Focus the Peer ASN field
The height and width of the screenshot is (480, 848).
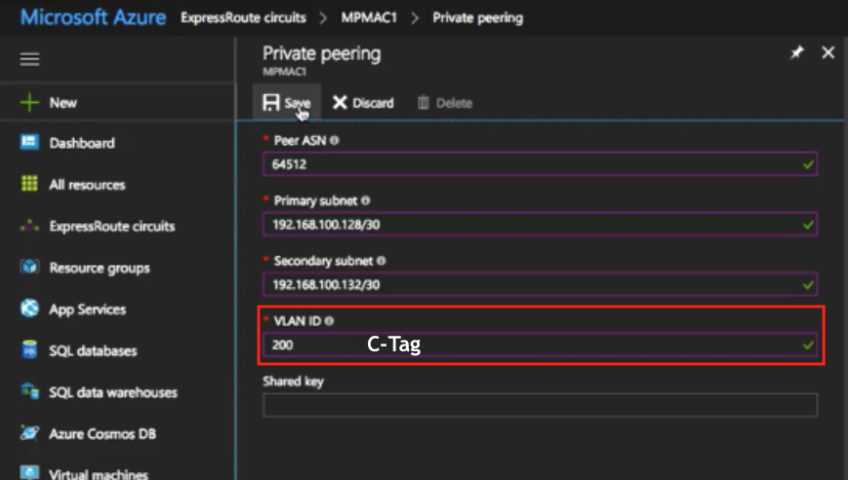pos(540,164)
